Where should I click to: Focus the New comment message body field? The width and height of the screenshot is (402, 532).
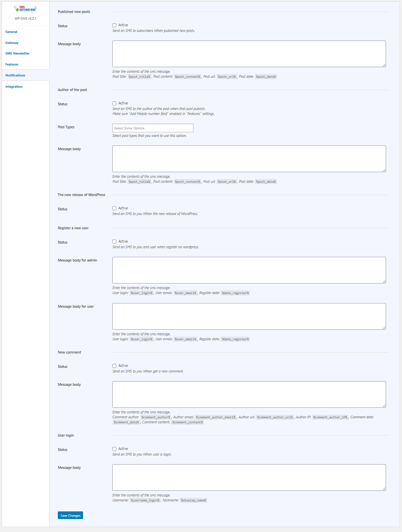pos(249,394)
